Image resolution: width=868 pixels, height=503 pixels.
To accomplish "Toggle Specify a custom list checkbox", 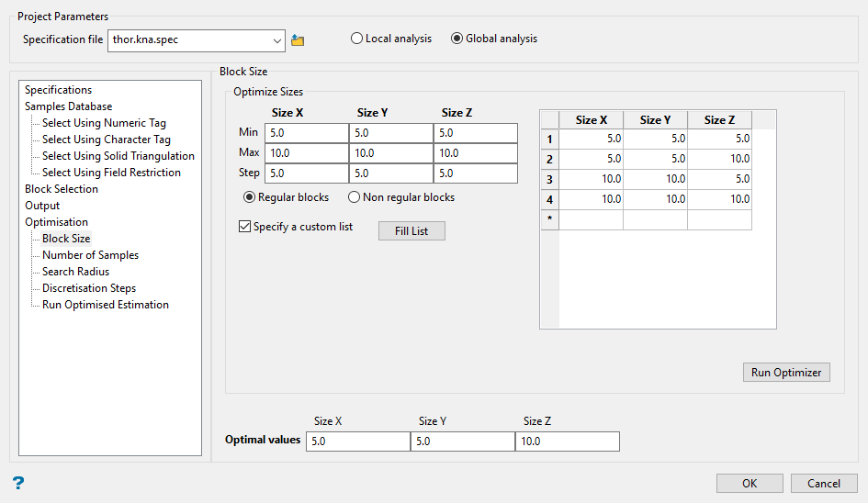I will coord(244,227).
